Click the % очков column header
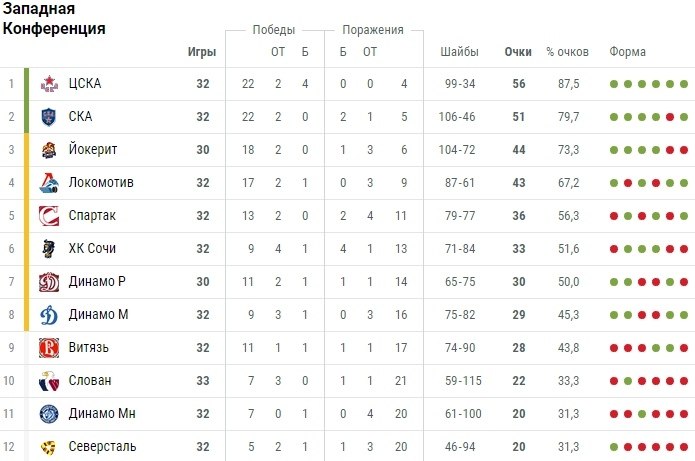The image size is (695, 461). coord(567,52)
